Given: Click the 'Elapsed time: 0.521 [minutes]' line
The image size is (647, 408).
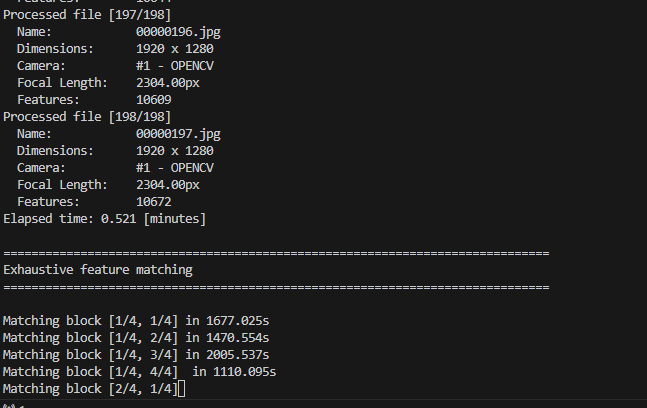Looking at the screenshot, I should pos(104,219).
